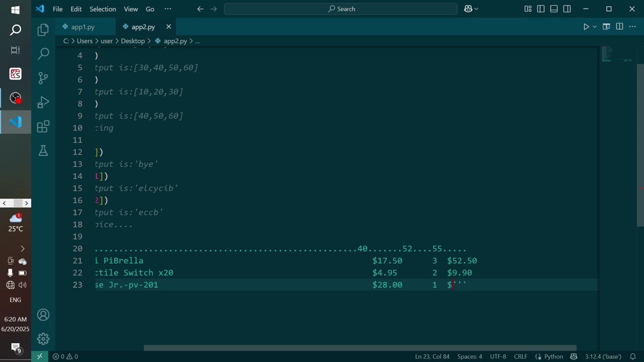Screen dimensions: 644x362
Task: Open the Testing flask view
Action: [x=43, y=150]
